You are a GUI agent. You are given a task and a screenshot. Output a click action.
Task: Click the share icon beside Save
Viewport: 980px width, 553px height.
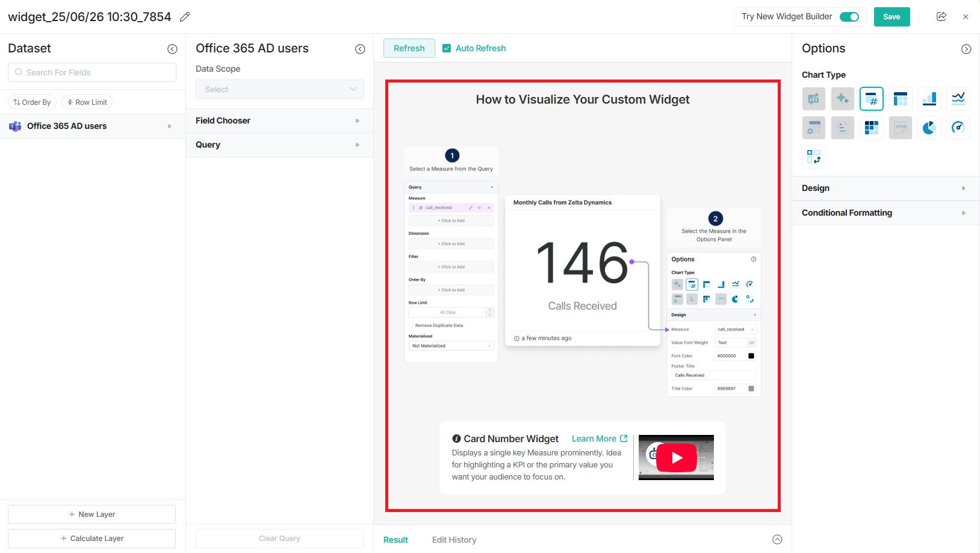tap(941, 17)
